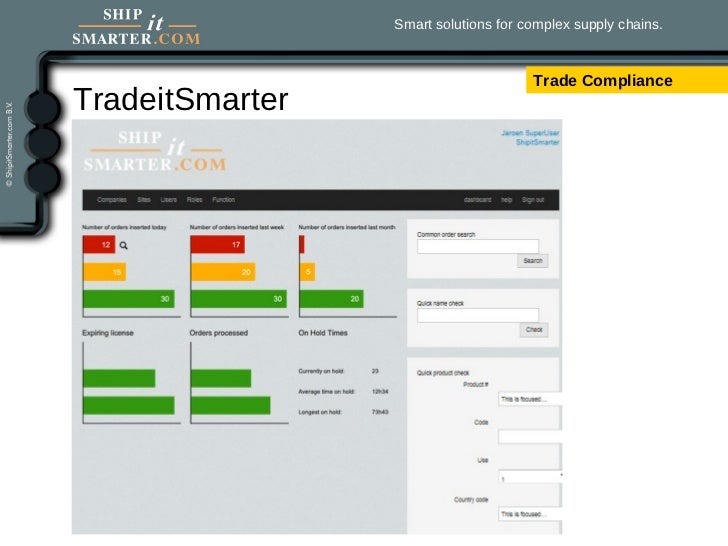Click the Jeroen SuperUser link
Image resolution: width=728 pixels, height=546 pixels.
coord(530,133)
